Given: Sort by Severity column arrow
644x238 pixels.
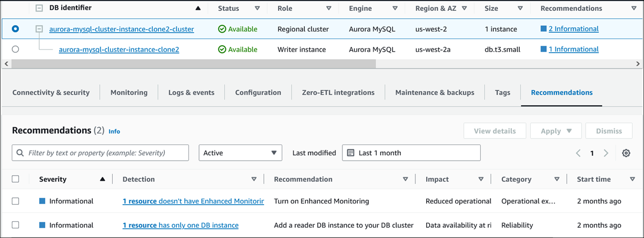Looking at the screenshot, I should 103,179.
